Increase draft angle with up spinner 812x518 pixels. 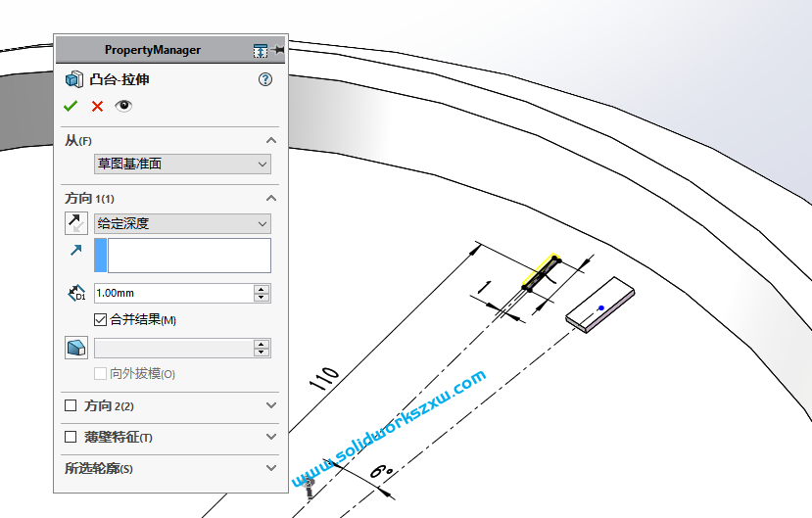263,344
